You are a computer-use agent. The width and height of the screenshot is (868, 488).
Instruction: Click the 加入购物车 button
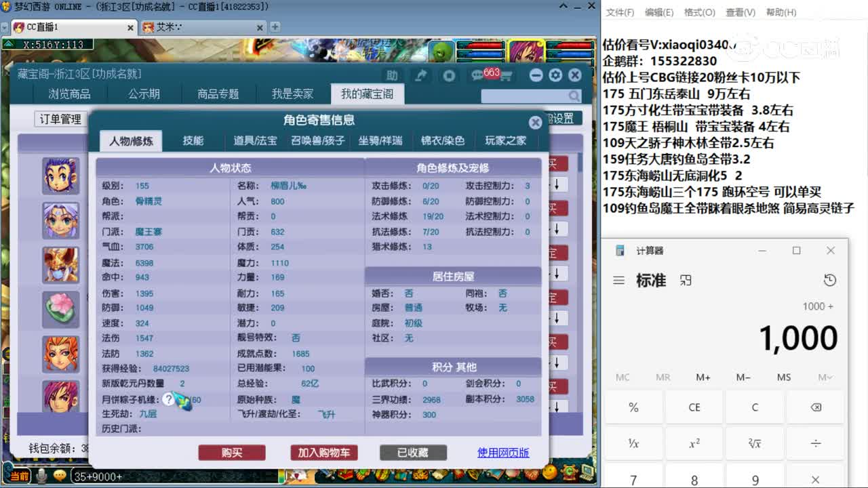point(324,453)
